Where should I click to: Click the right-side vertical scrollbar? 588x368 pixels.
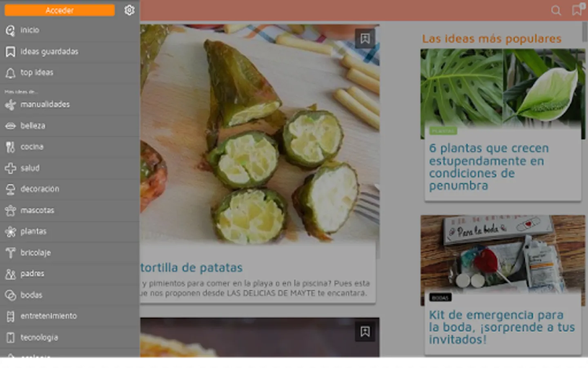[x=585, y=31]
